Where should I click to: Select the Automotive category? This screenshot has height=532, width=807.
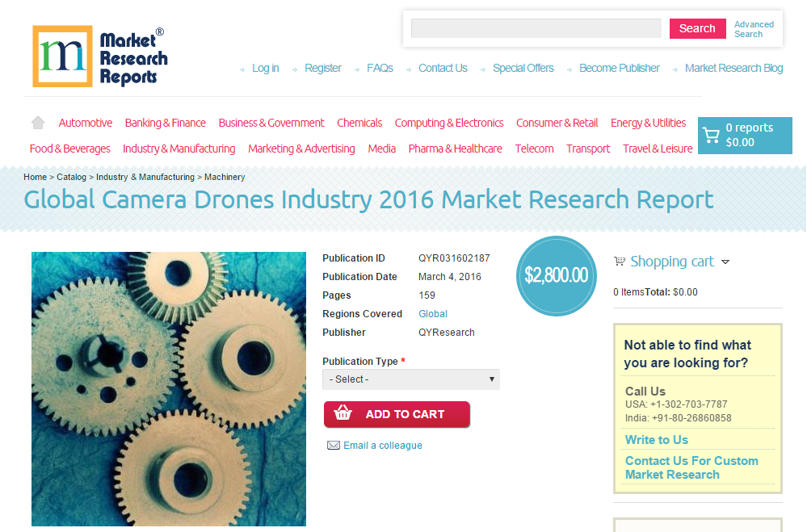[x=86, y=123]
